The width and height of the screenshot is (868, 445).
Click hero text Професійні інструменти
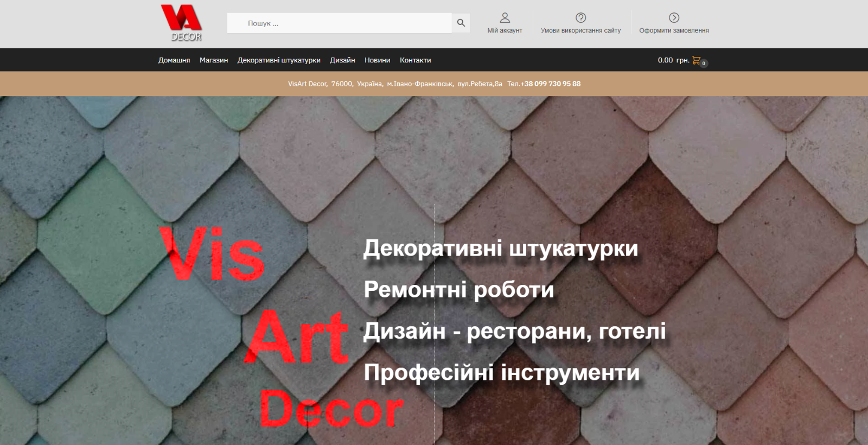coord(502,372)
